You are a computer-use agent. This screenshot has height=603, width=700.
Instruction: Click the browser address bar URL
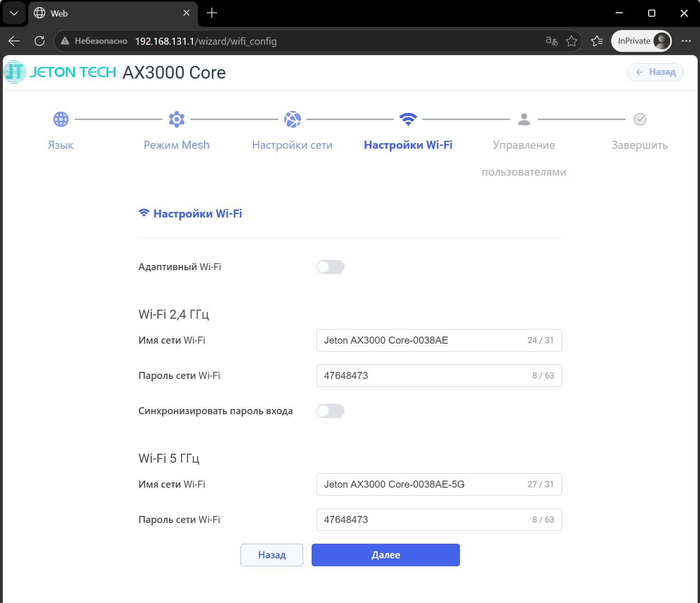[x=206, y=41]
